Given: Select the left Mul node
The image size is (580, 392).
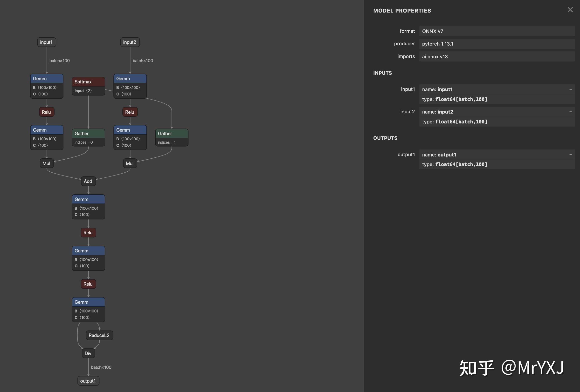Looking at the screenshot, I should (x=46, y=163).
